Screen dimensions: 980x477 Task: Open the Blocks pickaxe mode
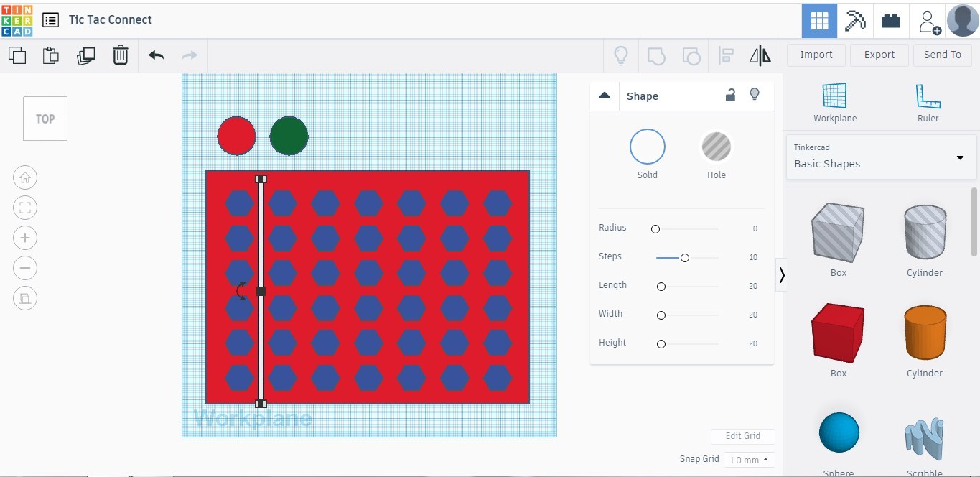point(855,20)
